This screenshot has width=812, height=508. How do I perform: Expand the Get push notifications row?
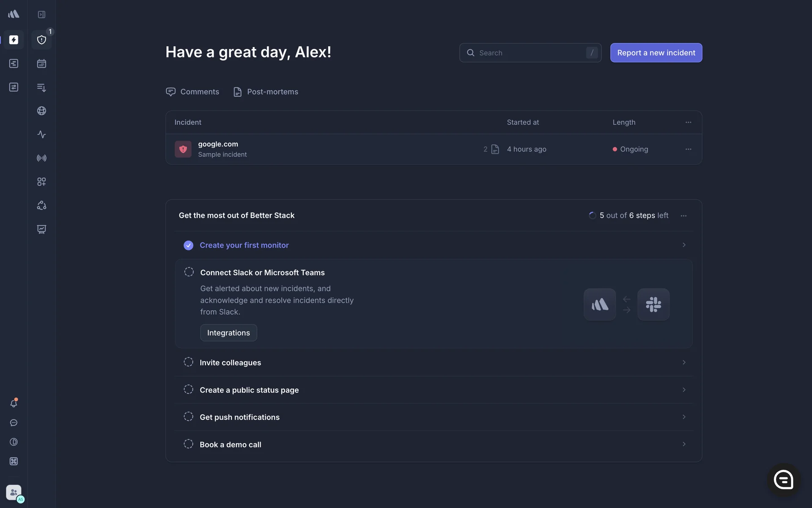point(683,417)
